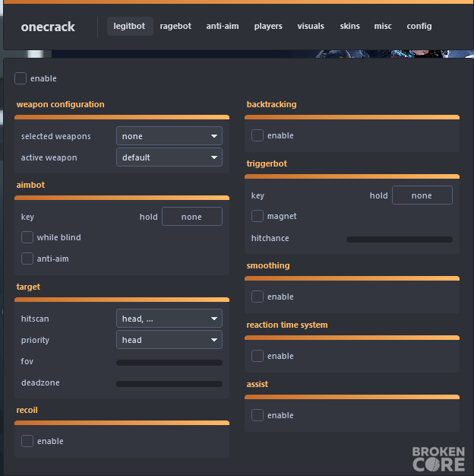
Task: Expand the active weapon dropdown
Action: point(169,157)
